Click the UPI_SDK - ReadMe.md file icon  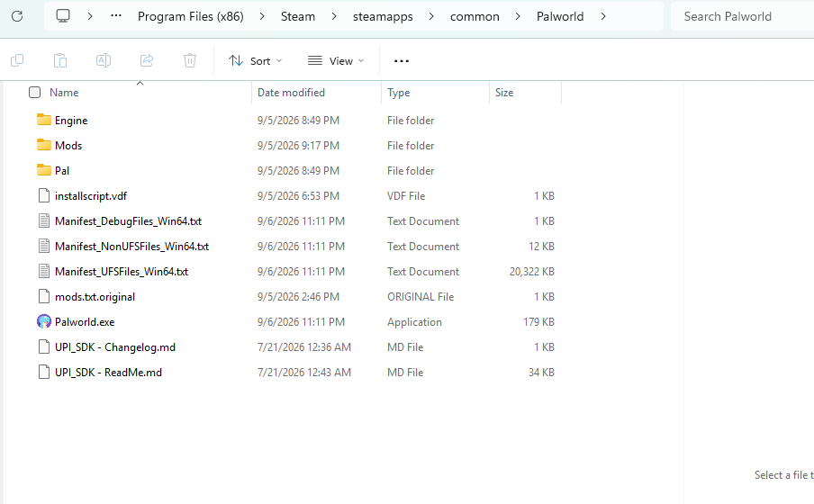44,372
